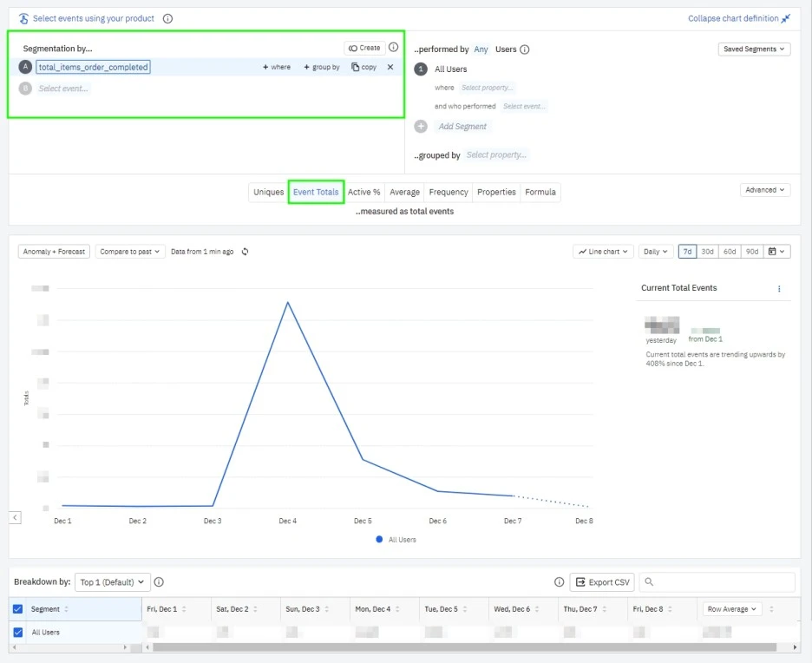Image resolution: width=812 pixels, height=663 pixels.
Task: Toggle the All Users row checkbox
Action: pos(17,632)
